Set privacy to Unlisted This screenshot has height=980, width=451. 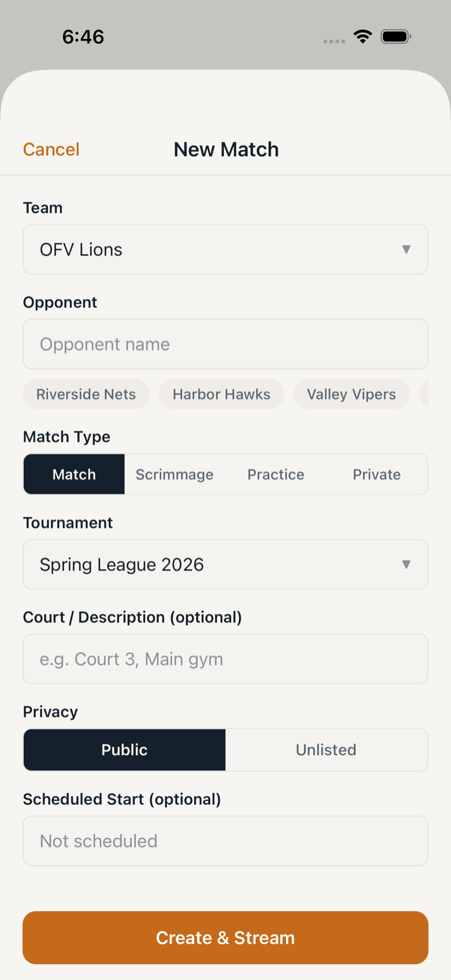coord(326,750)
